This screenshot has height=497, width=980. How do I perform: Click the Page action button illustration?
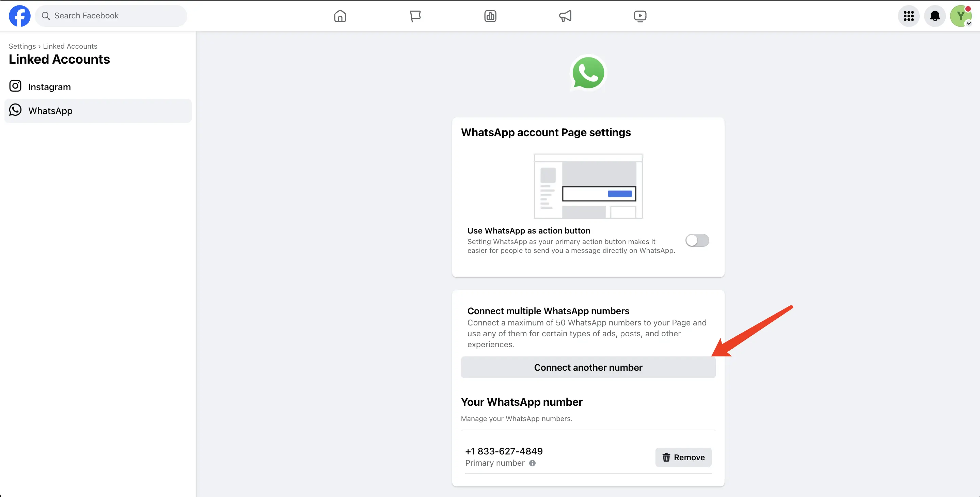[588, 186]
